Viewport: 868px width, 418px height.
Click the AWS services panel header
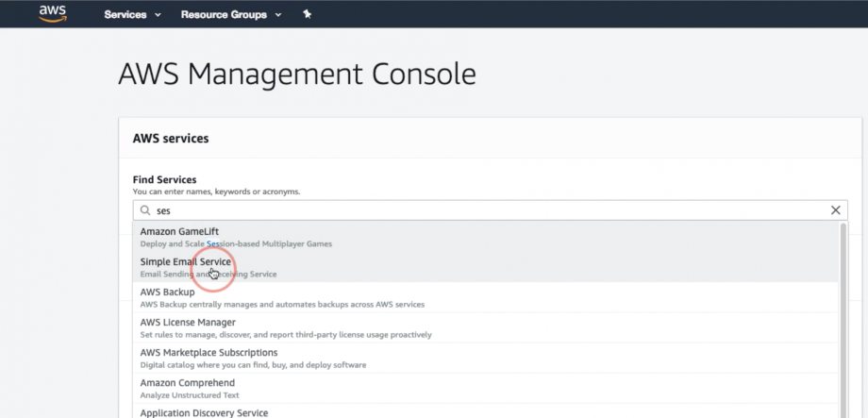pos(169,139)
